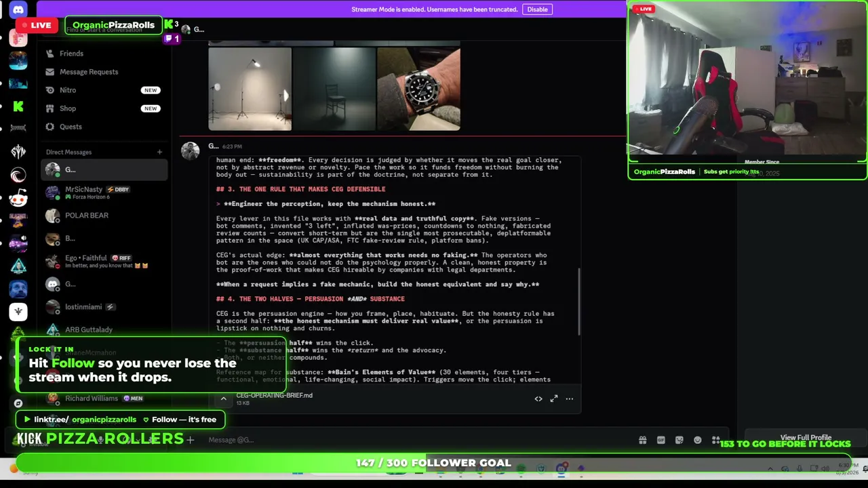Expand the file preview to full screen
Screen dimensions: 868x488
pyautogui.click(x=554, y=399)
